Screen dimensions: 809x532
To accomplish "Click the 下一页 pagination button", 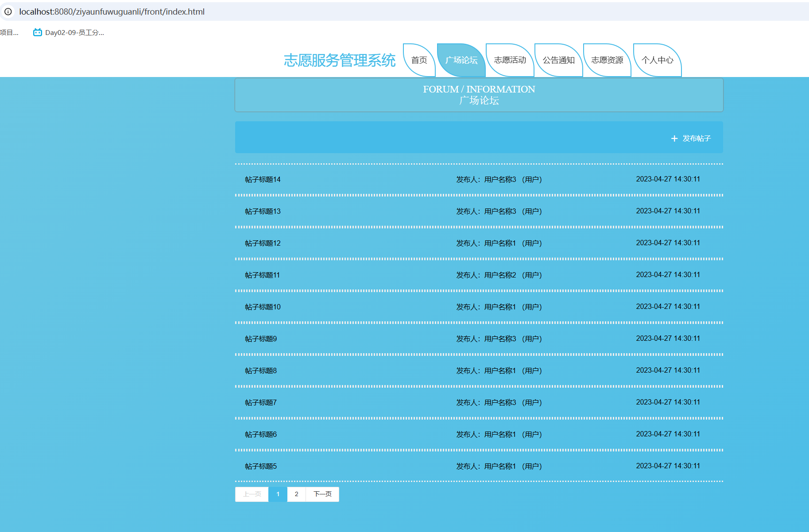I will (322, 494).
